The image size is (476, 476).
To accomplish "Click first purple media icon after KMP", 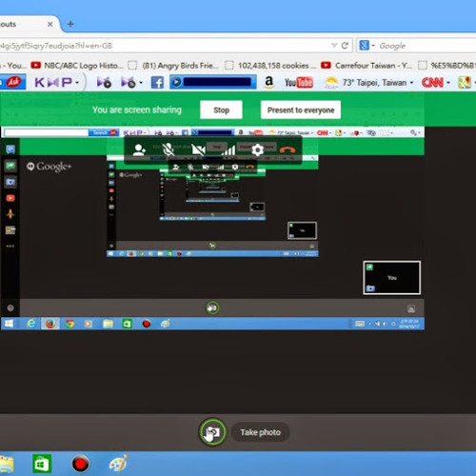I will pos(104,83).
